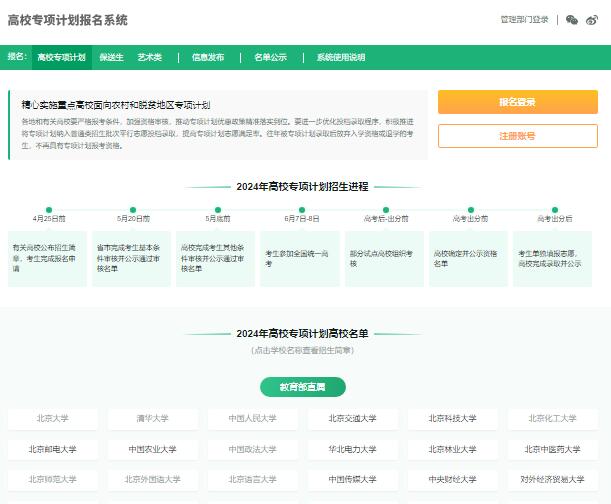The height and width of the screenshot is (504, 611).
Task: Open 中国人民大学 link
Action: (253, 419)
